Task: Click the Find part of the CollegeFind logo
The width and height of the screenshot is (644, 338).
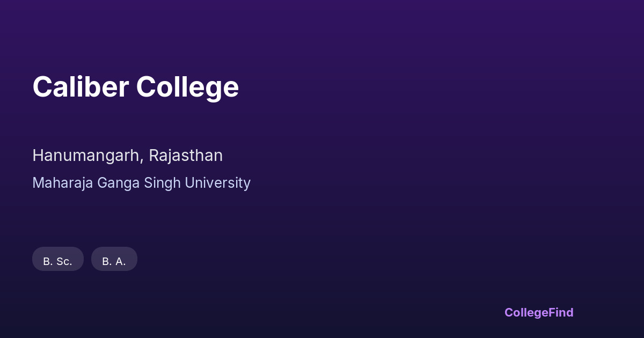Action: coord(561,312)
